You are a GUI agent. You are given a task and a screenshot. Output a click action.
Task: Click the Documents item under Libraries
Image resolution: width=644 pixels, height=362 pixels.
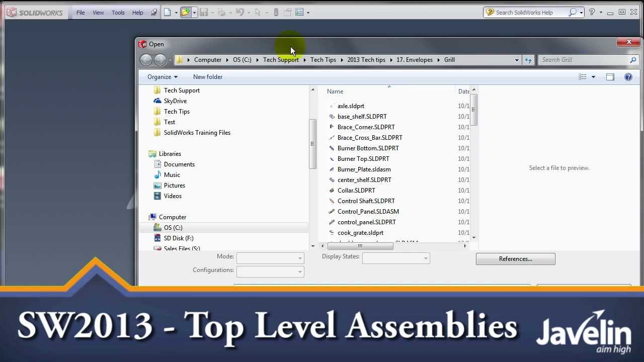tap(179, 164)
